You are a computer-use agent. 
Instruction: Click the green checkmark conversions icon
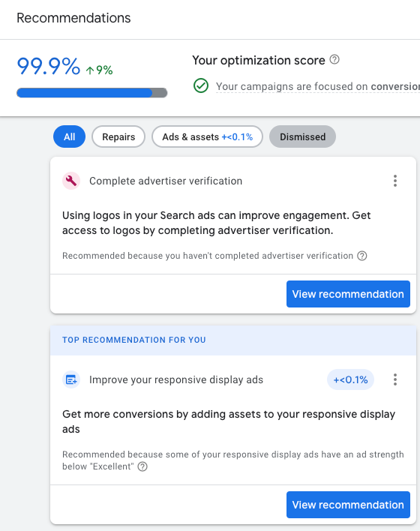click(201, 85)
